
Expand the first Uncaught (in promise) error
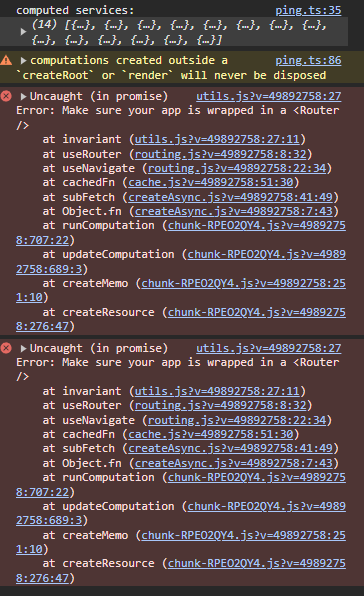pos(24,96)
